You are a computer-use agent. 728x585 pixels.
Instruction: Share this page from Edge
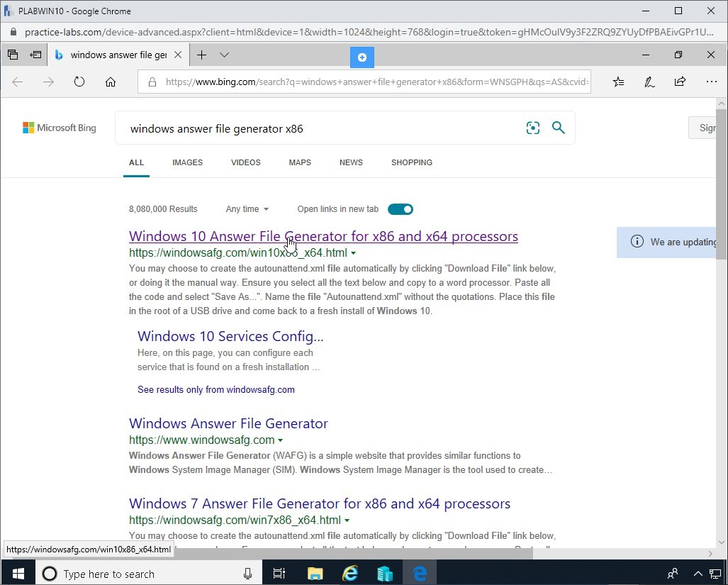681,82
